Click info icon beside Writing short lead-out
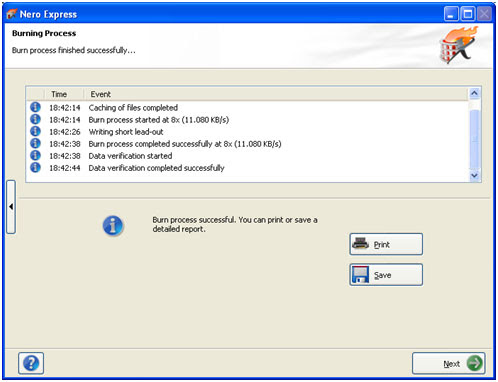The height and width of the screenshot is (382, 498). (35, 131)
